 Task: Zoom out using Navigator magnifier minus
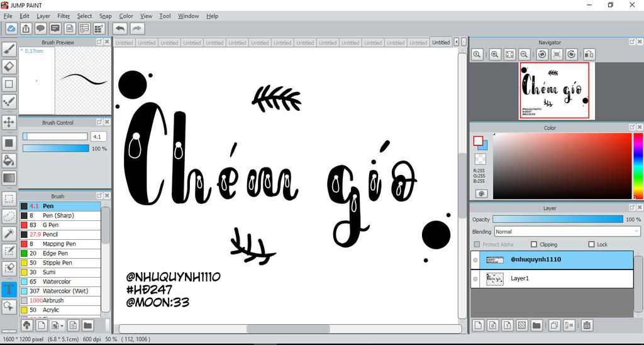coord(524,54)
